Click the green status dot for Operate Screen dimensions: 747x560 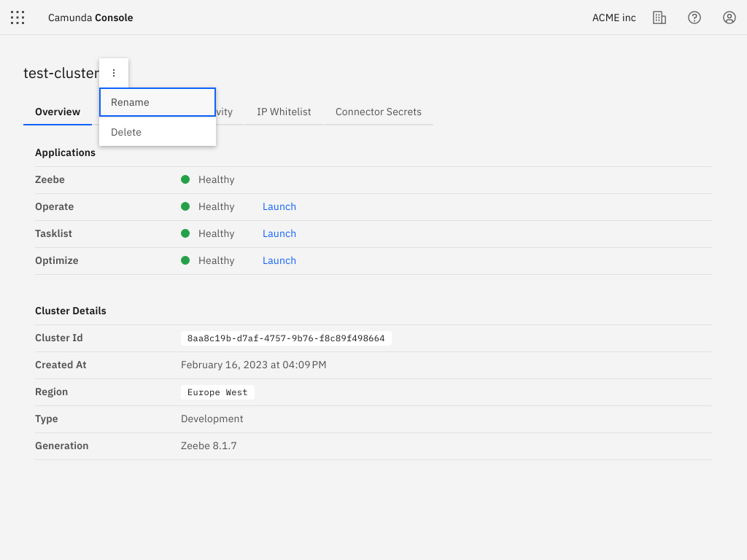click(185, 206)
